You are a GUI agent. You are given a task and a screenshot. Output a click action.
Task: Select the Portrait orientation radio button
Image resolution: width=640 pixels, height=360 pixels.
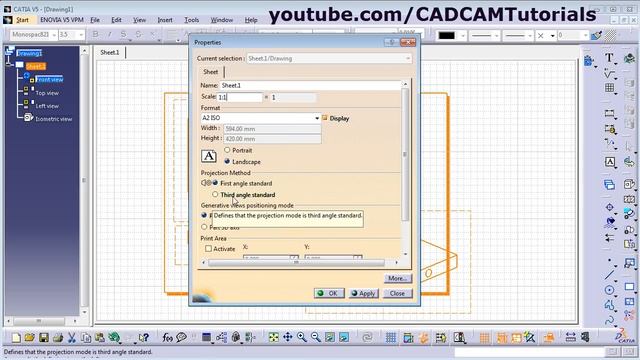point(227,150)
